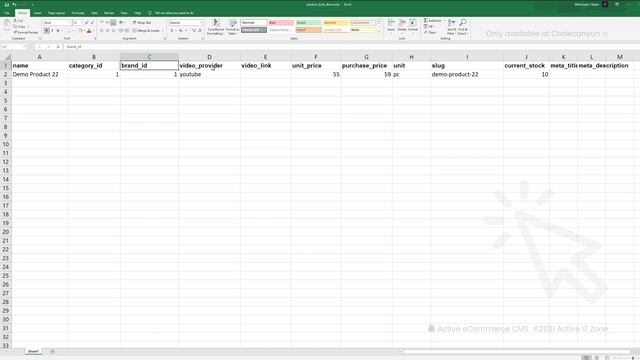Click the Cut command in Clipboard group
Viewport: 640px width, 360px height.
pos(19,20)
